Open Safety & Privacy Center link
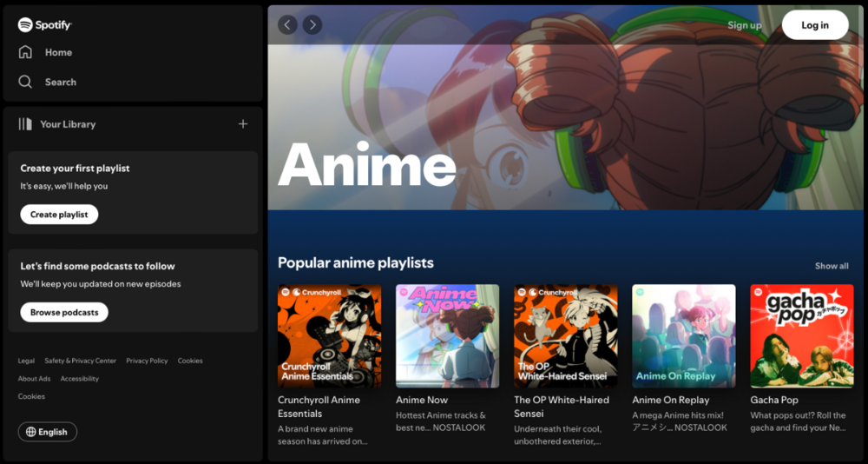 (x=80, y=361)
